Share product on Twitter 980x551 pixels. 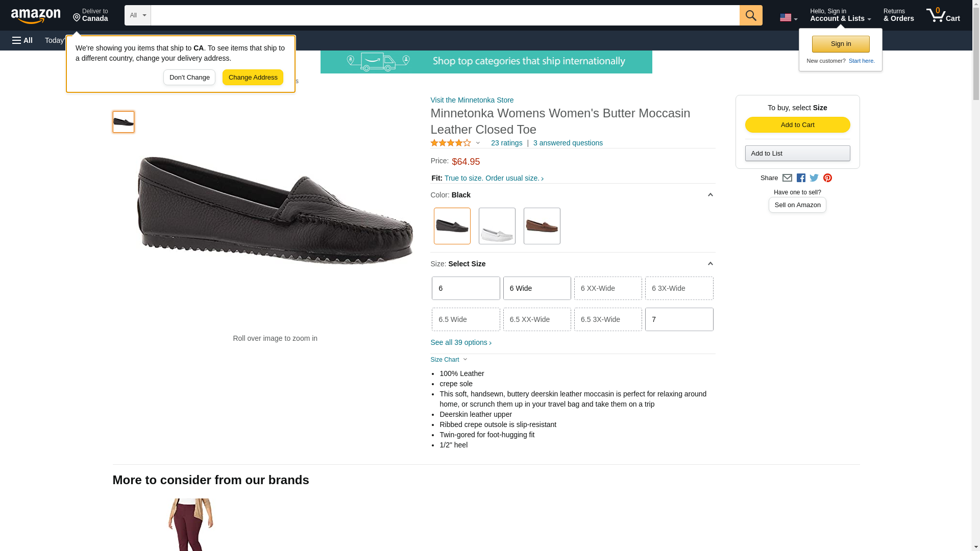[814, 178]
